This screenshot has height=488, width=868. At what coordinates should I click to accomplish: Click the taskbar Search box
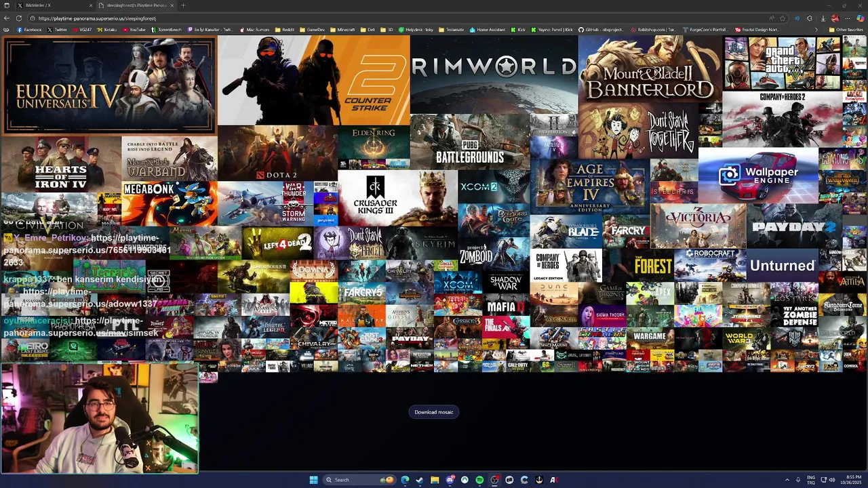tap(359, 480)
